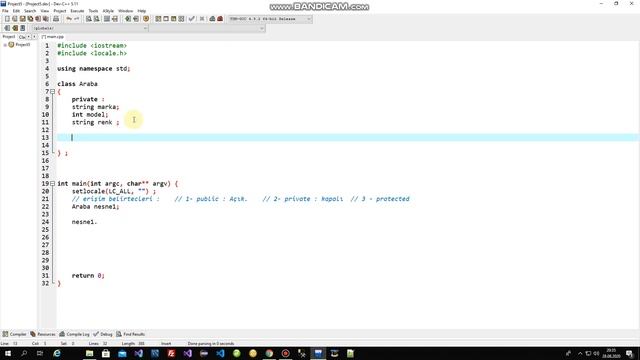
Task: Open the AStyle menu
Action: point(108,11)
